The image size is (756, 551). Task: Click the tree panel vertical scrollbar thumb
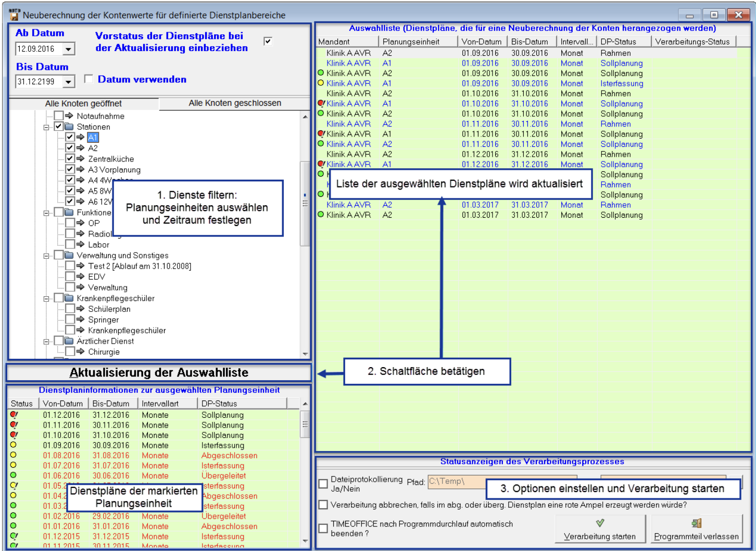tap(305, 203)
